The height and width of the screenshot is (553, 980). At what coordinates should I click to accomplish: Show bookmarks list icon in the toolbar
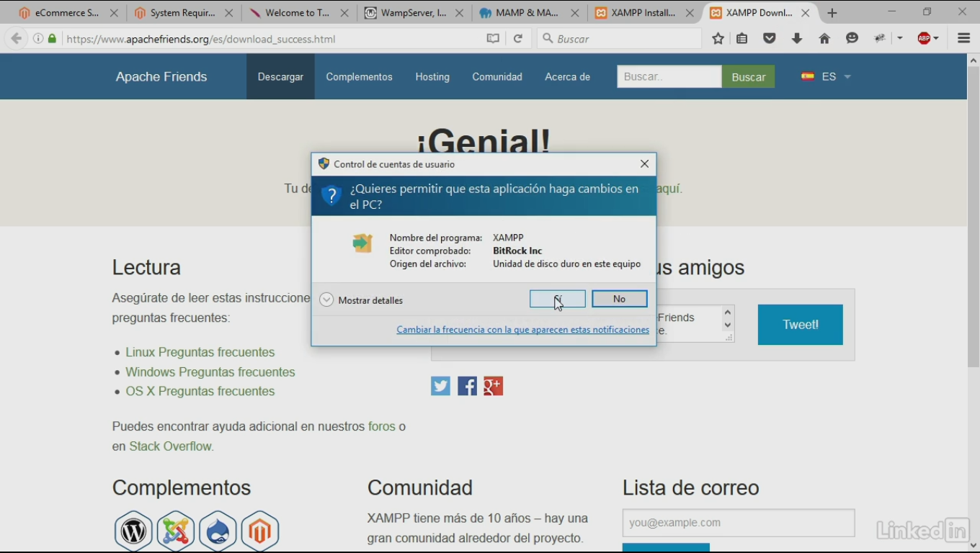(x=742, y=39)
